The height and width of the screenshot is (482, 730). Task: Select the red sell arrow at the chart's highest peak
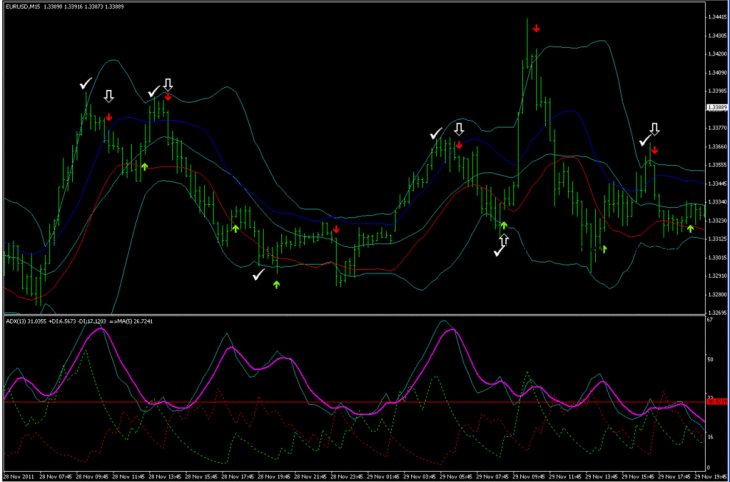coord(536,28)
